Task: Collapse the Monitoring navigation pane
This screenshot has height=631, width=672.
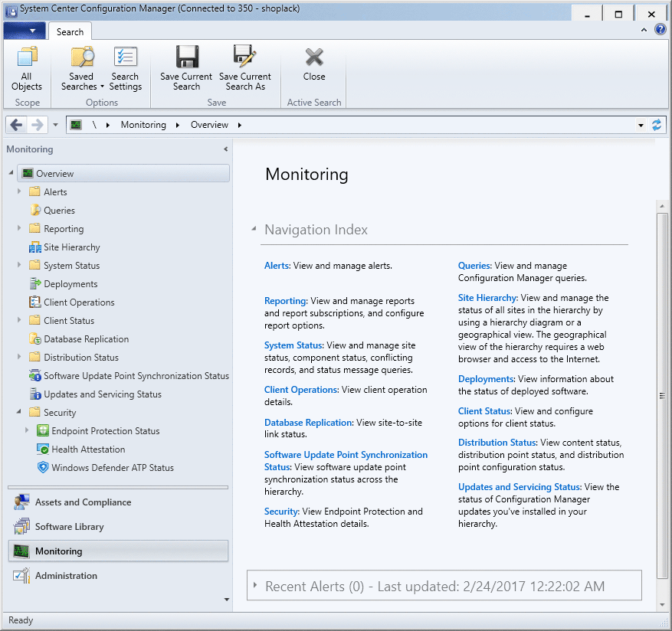Action: tap(226, 149)
